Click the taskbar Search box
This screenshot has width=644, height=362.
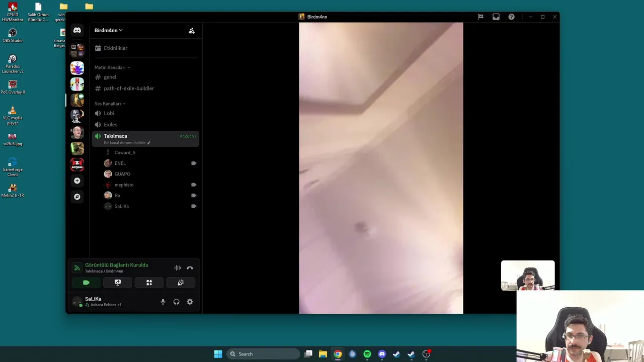click(263, 354)
